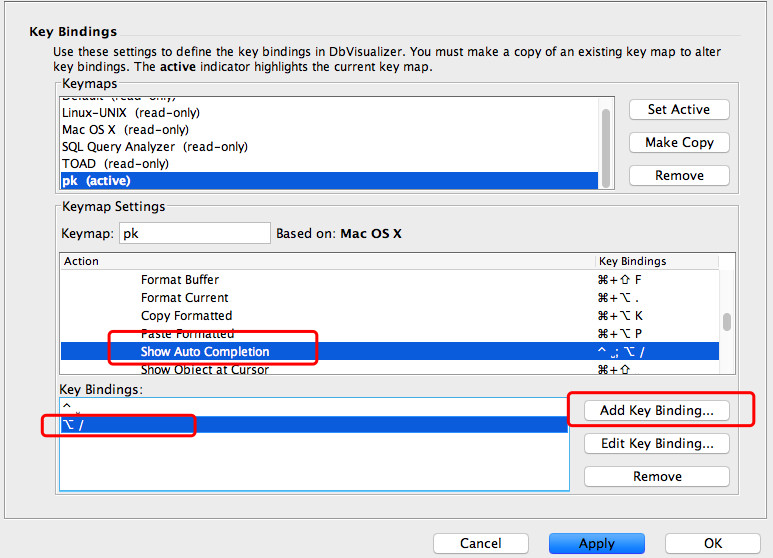This screenshot has width=773, height=558.
Task: Choose the SQL Query Analyzer keymap
Action: click(154, 146)
